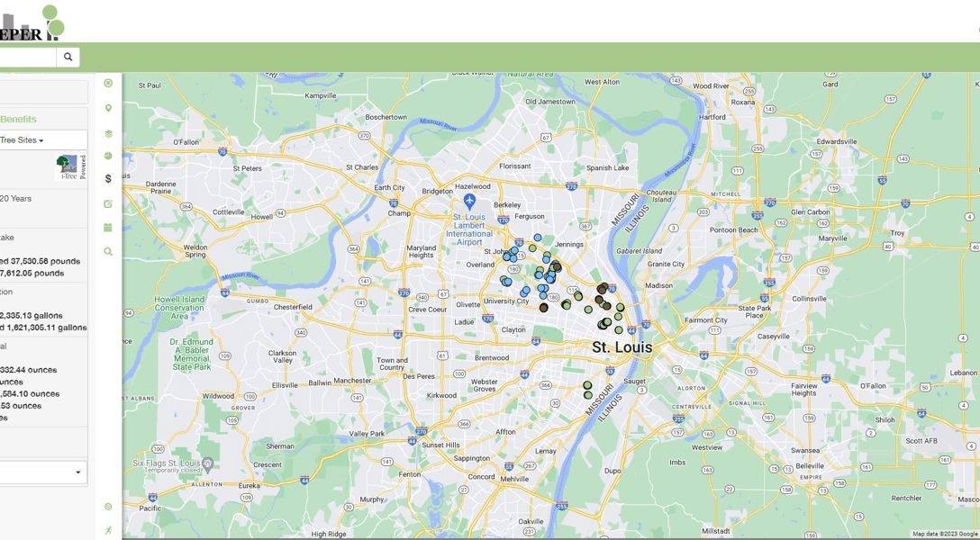This screenshot has height=540, width=980.
Task: Click the 'Howell Island Conservation Area' label
Action: [x=179, y=308]
